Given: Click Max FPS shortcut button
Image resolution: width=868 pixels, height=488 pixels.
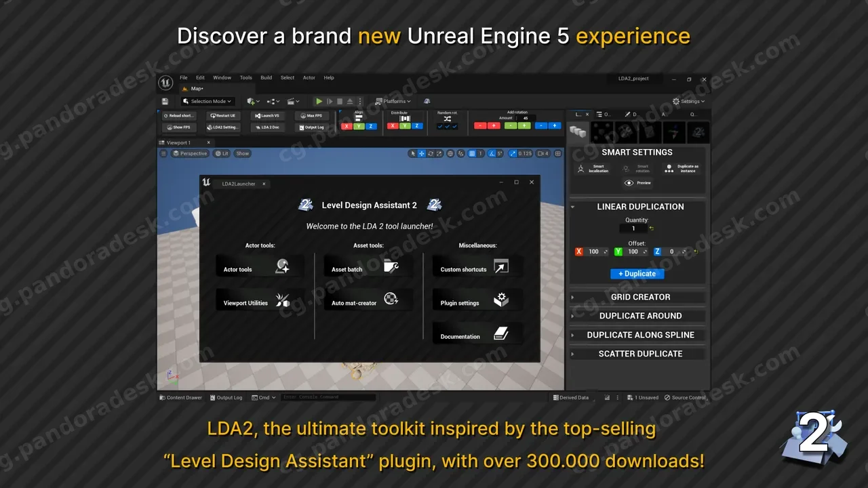Looking at the screenshot, I should tap(311, 115).
